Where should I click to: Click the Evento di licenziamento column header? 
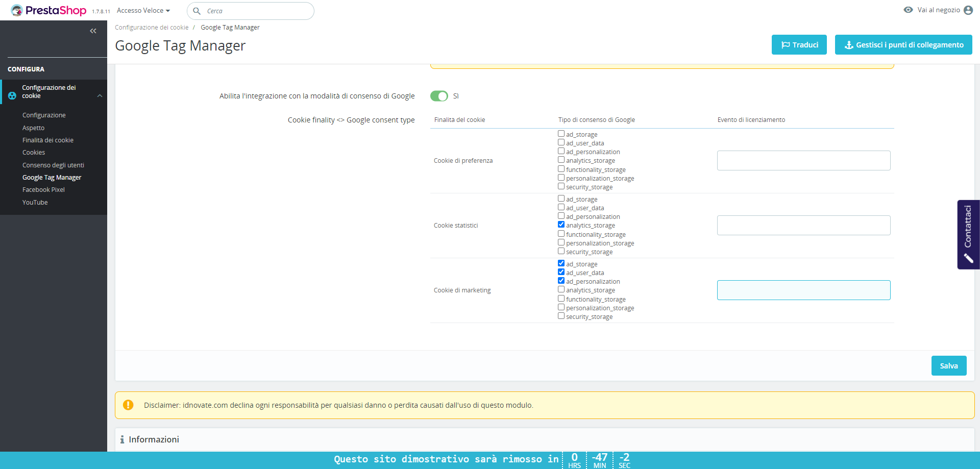point(751,120)
